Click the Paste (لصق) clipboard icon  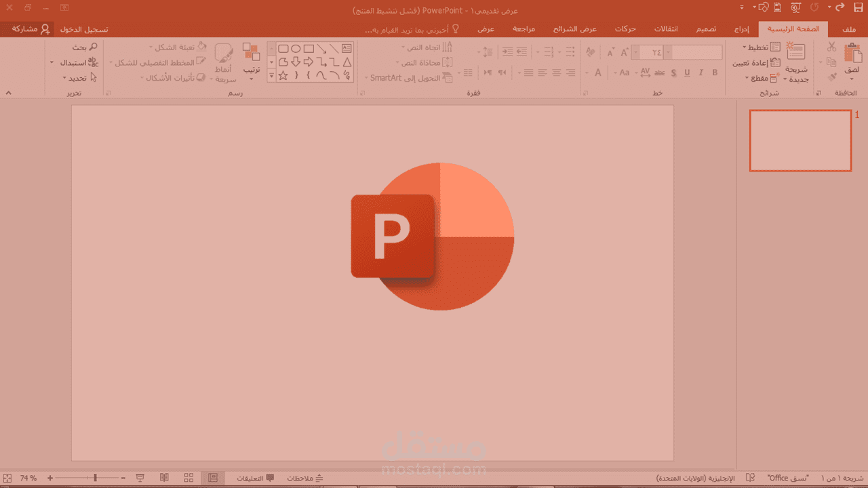coord(852,53)
